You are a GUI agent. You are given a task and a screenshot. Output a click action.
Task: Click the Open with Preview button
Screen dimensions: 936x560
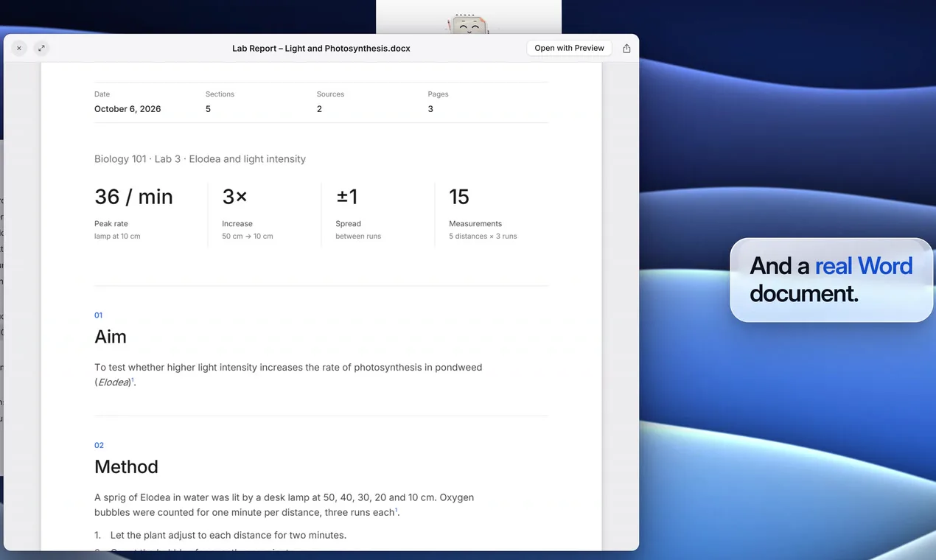click(569, 48)
